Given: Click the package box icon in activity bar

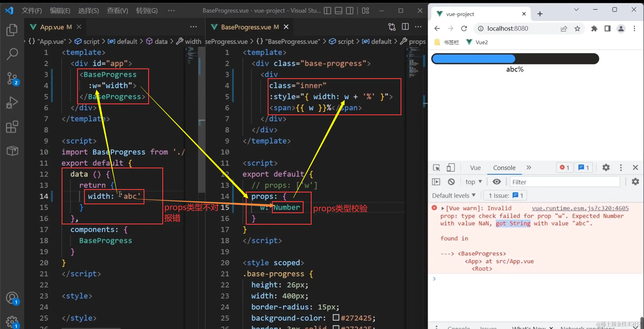Looking at the screenshot, I should (12, 151).
